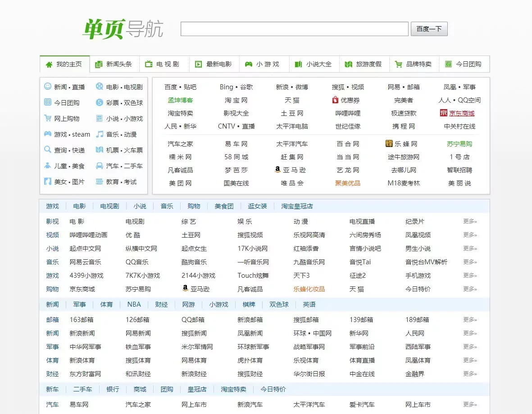Expand more video sites via 更多 in 视频 row
This screenshot has width=532, height=414.
click(x=468, y=235)
